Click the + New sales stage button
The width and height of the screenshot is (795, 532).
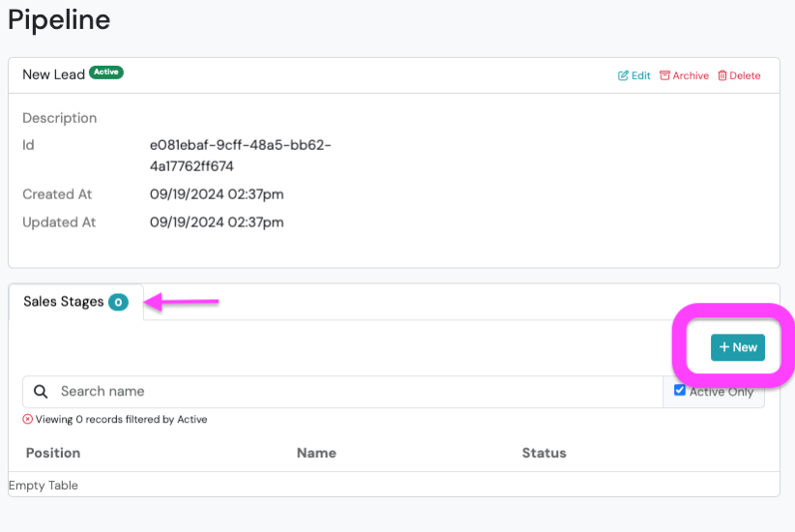tap(738, 347)
